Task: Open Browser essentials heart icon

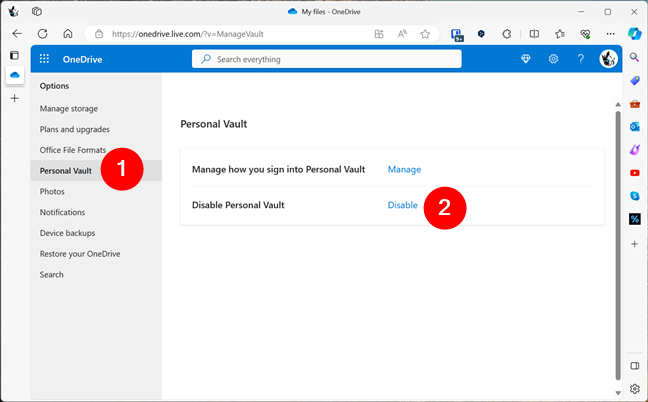Action: point(585,34)
